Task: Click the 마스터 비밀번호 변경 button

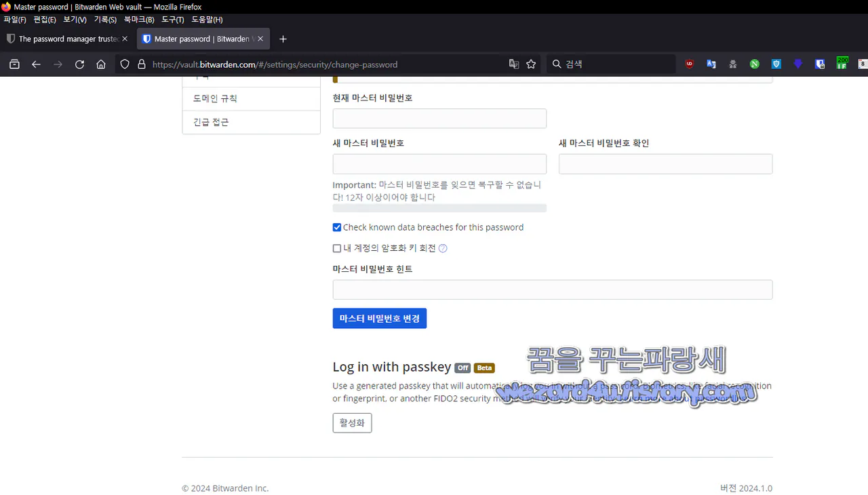Action: coord(379,318)
